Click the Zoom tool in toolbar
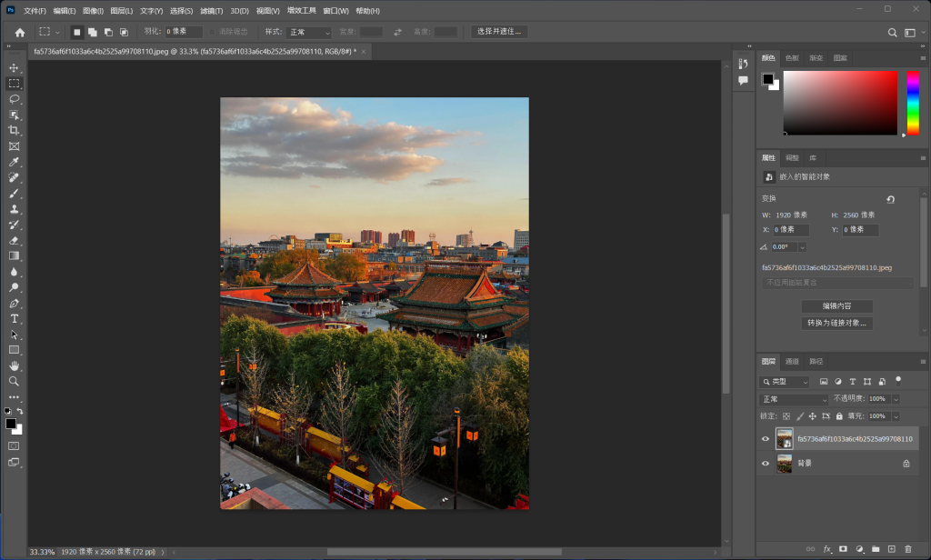 (14, 381)
